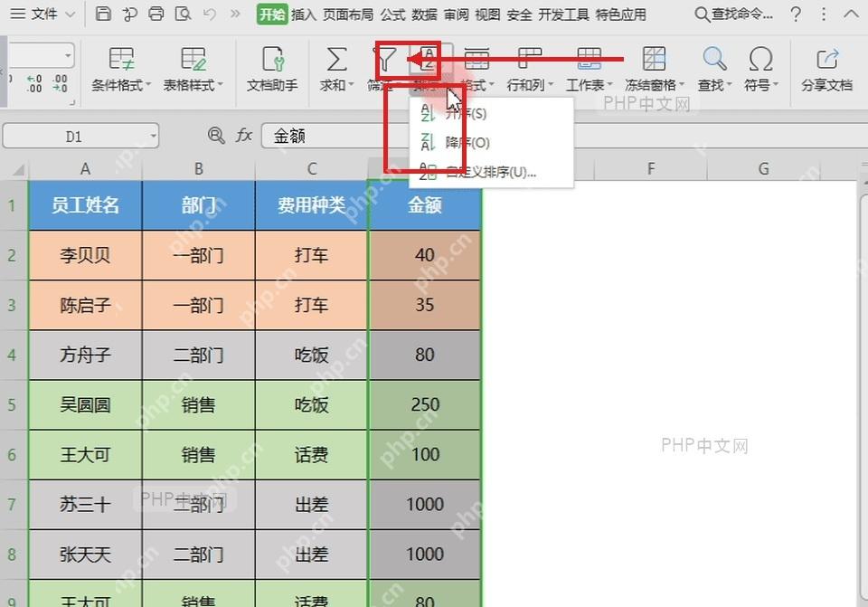Switch to the 数据 ribbon tab

coord(424,14)
